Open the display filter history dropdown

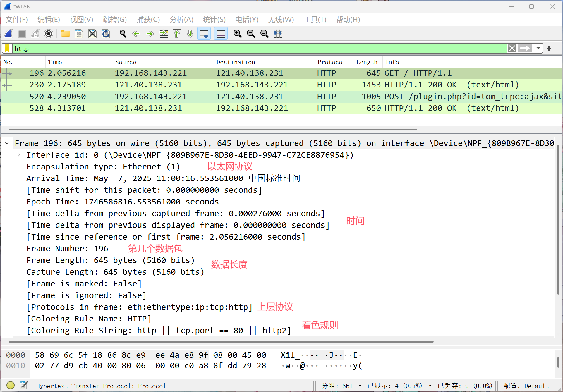point(538,48)
